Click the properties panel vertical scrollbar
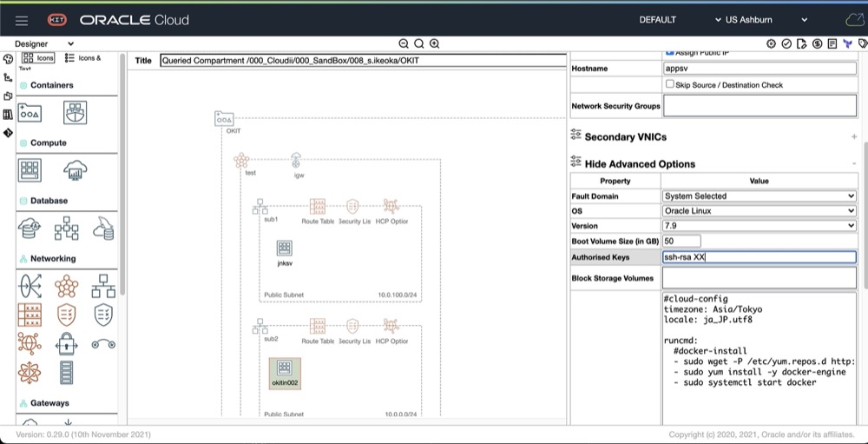Image resolution: width=868 pixels, height=444 pixels. pyautogui.click(x=865, y=214)
